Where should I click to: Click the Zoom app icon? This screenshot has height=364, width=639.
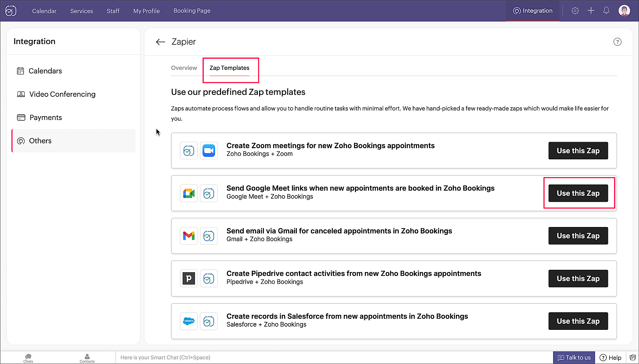tap(209, 151)
